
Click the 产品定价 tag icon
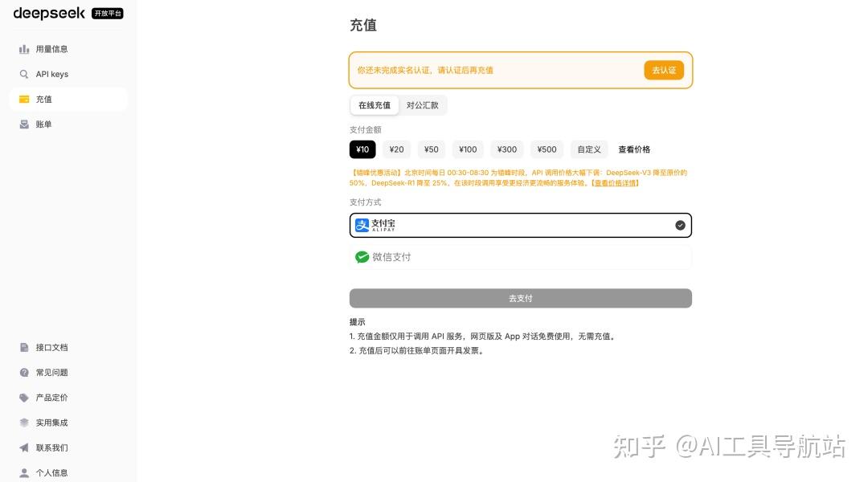[24, 398]
